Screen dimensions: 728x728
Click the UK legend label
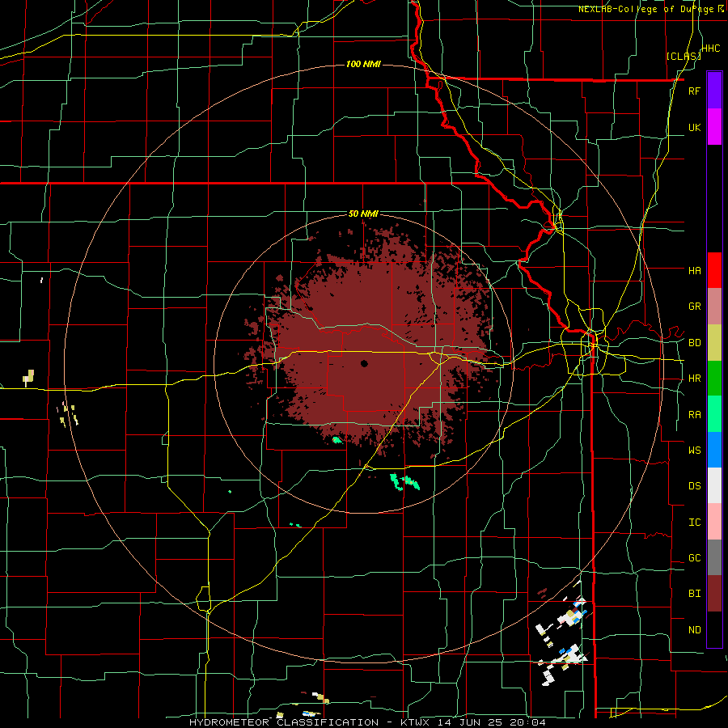click(695, 127)
